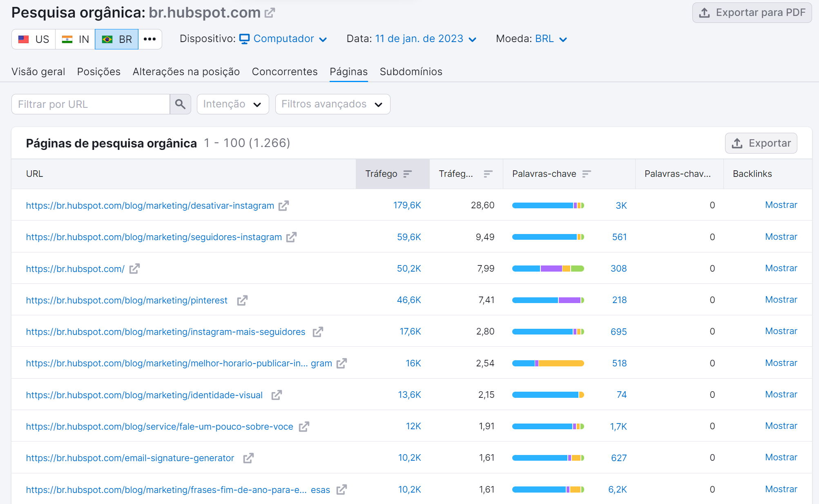Switch to Alterações na posição tab
The height and width of the screenshot is (504, 819).
pyautogui.click(x=186, y=71)
